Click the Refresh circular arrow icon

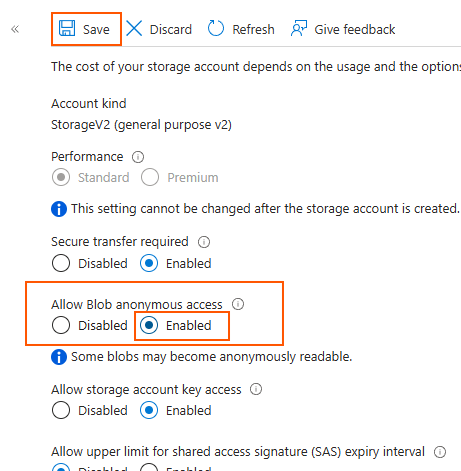pyautogui.click(x=216, y=28)
